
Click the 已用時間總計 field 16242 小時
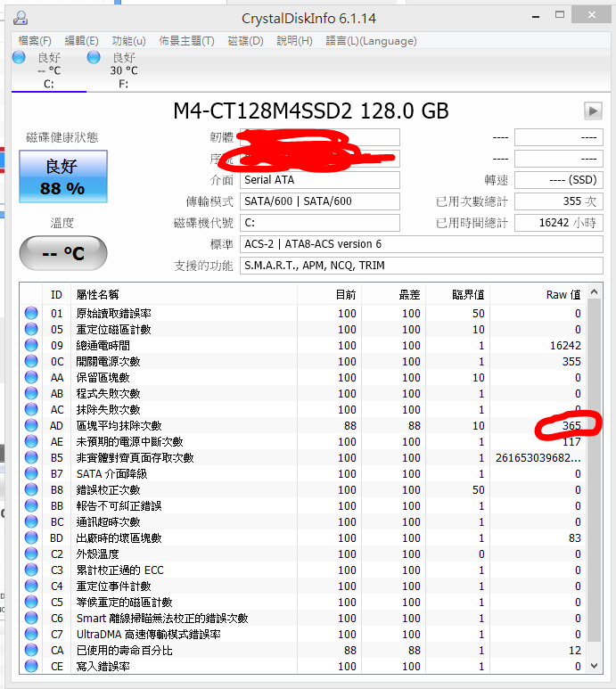click(x=558, y=223)
